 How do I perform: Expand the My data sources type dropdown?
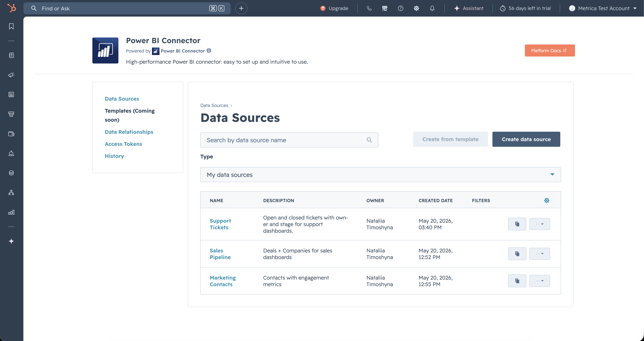380,175
